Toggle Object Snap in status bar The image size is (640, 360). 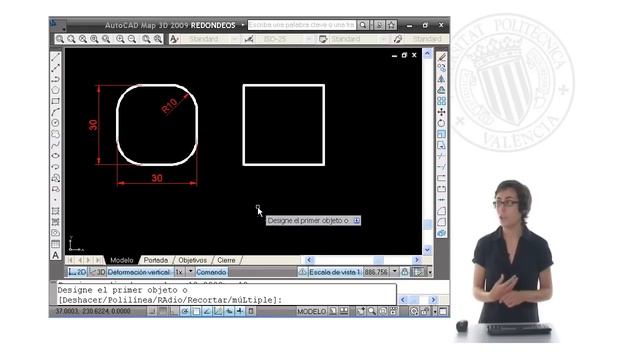196,311
